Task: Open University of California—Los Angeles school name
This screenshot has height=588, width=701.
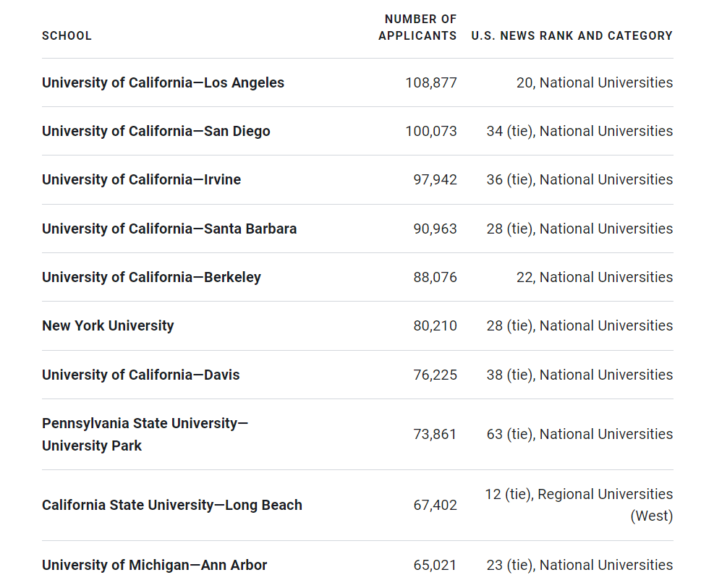Action: (163, 82)
